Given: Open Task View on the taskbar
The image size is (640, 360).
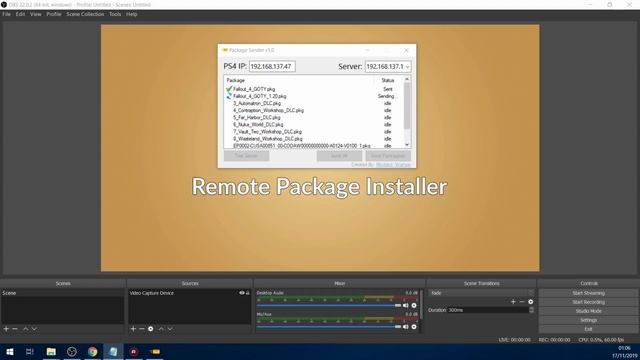Looking at the screenshot, I should click(30, 351).
